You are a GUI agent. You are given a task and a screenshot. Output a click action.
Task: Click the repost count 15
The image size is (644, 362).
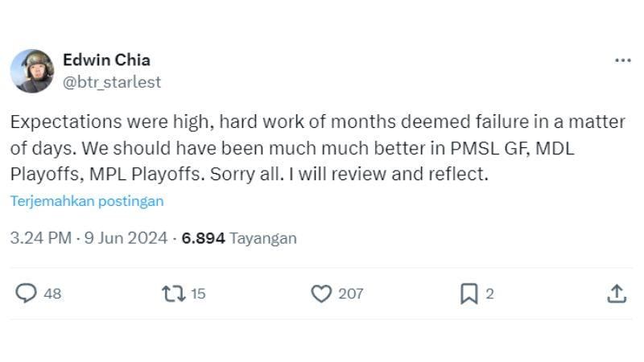[x=198, y=294]
